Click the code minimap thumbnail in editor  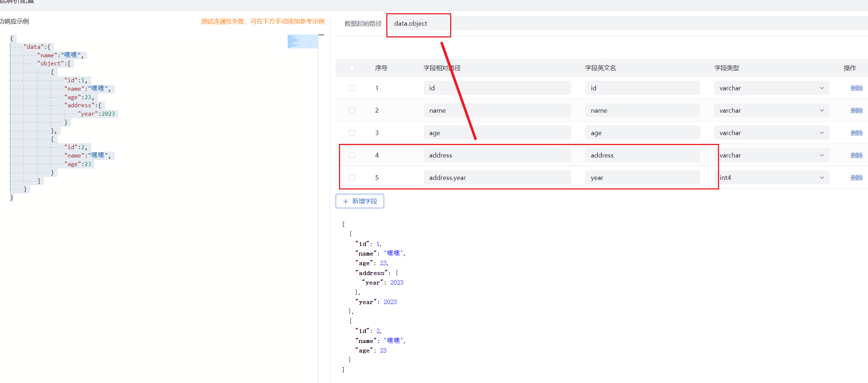[x=302, y=41]
